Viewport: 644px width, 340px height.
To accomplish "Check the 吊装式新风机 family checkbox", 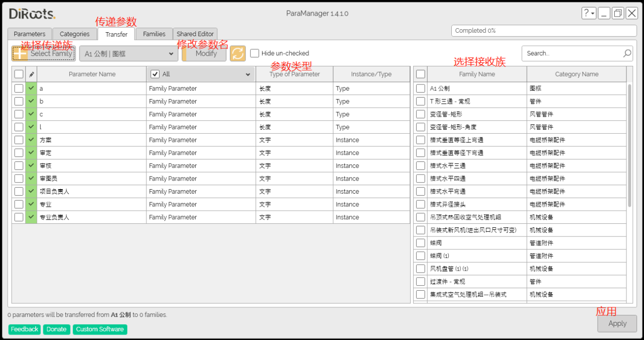I will [x=421, y=230].
